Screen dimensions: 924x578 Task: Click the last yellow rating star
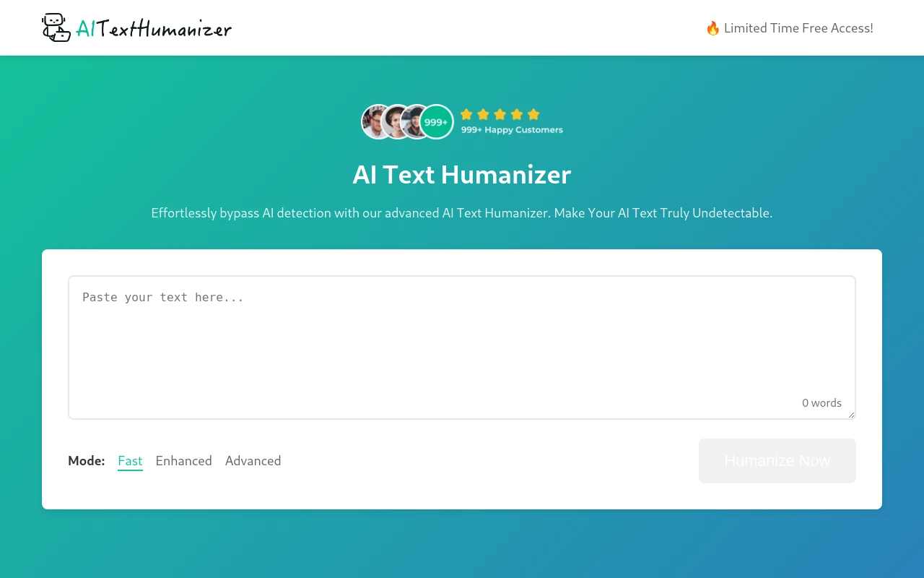tap(533, 114)
